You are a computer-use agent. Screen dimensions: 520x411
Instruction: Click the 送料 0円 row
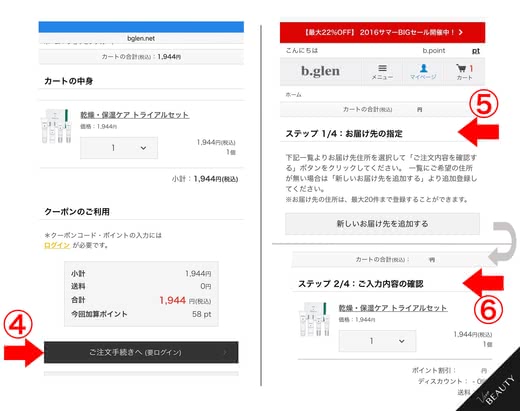click(x=141, y=286)
